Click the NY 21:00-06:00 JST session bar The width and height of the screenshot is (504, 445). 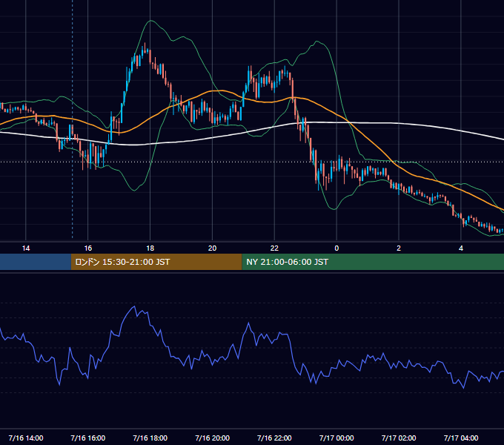tap(373, 262)
